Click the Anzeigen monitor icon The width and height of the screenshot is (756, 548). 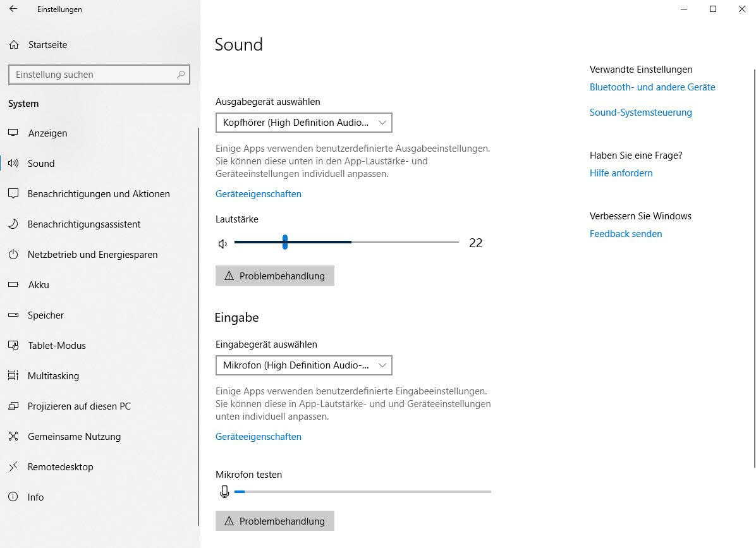(x=13, y=133)
